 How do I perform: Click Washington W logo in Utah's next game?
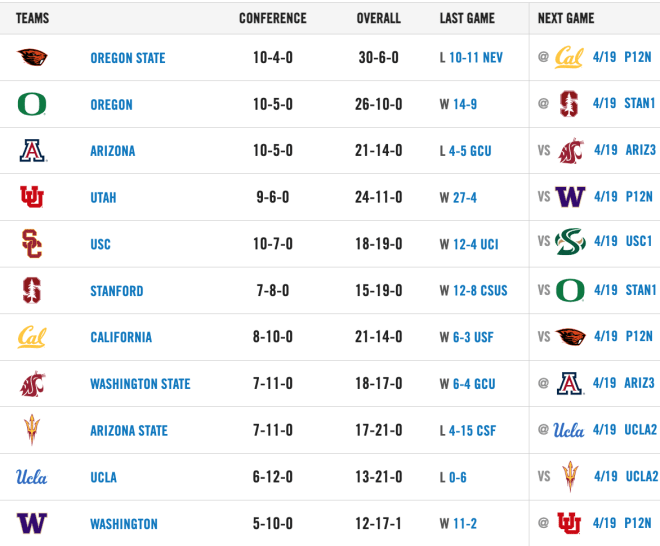(x=570, y=197)
